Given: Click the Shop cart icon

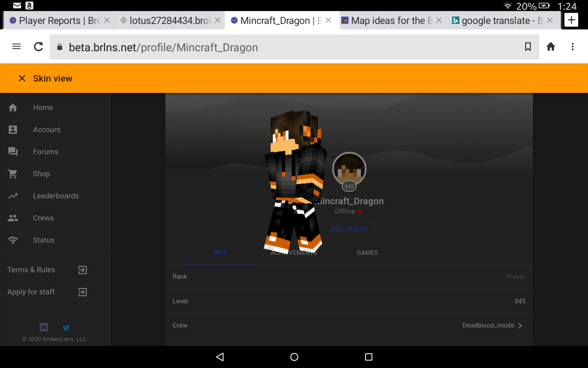Looking at the screenshot, I should pyautogui.click(x=13, y=174).
